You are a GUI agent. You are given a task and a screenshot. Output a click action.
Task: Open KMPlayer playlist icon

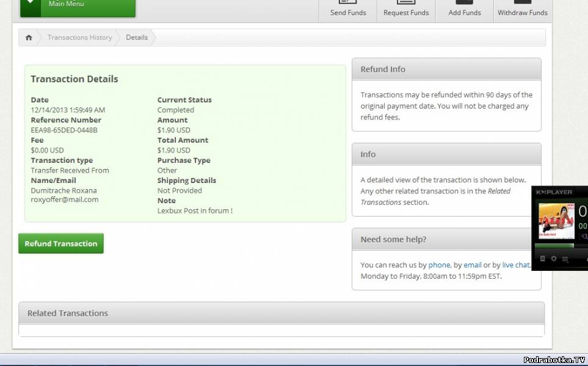[x=565, y=259]
